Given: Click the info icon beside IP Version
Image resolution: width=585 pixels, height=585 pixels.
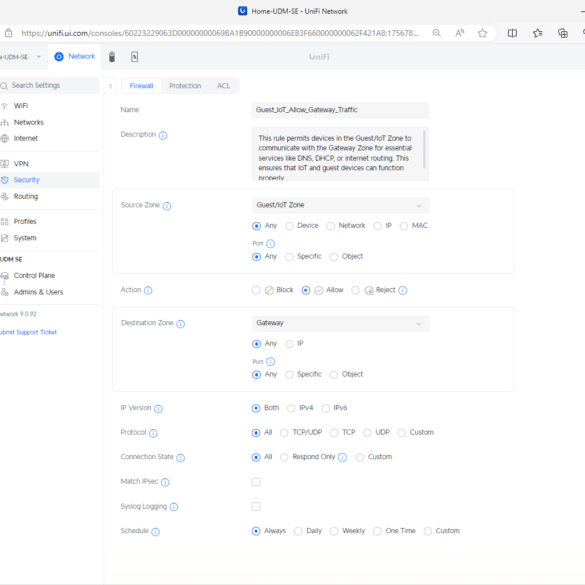Looking at the screenshot, I should point(159,409).
